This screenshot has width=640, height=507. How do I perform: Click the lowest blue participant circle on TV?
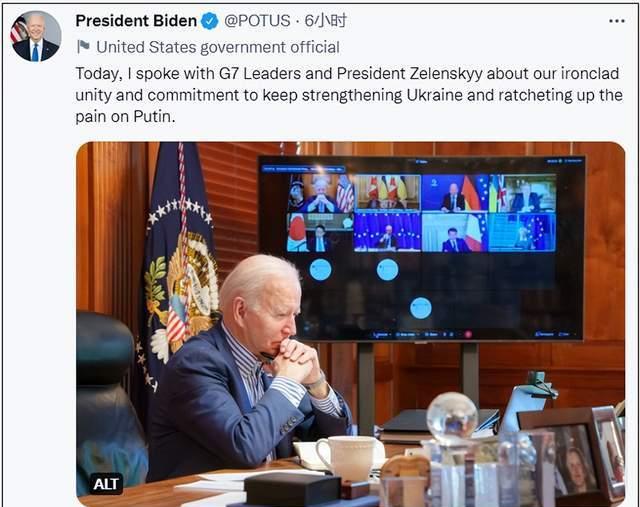tap(421, 308)
